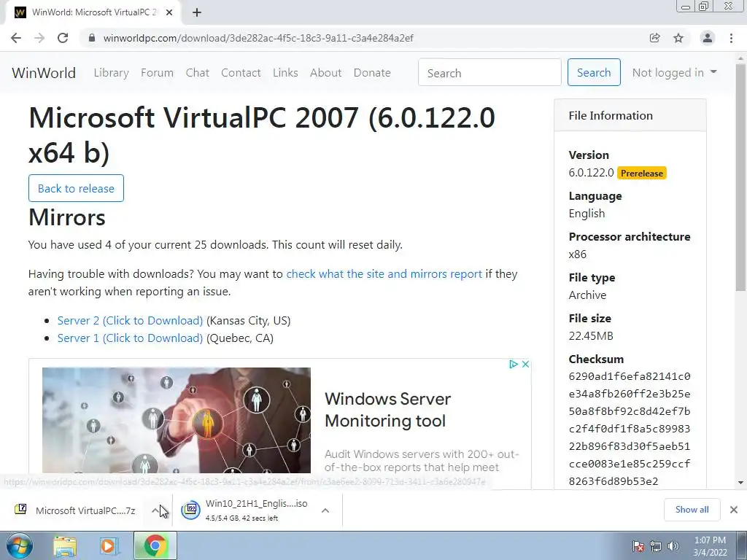This screenshot has width=747, height=560.
Task: Expand the Not logged in dropdown
Action: click(x=674, y=72)
